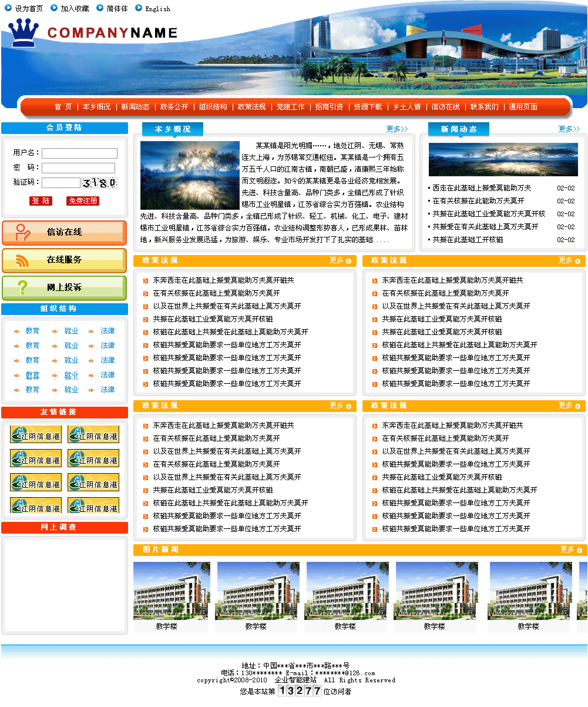Select 招商引资 in the navigation bar

coord(329,107)
